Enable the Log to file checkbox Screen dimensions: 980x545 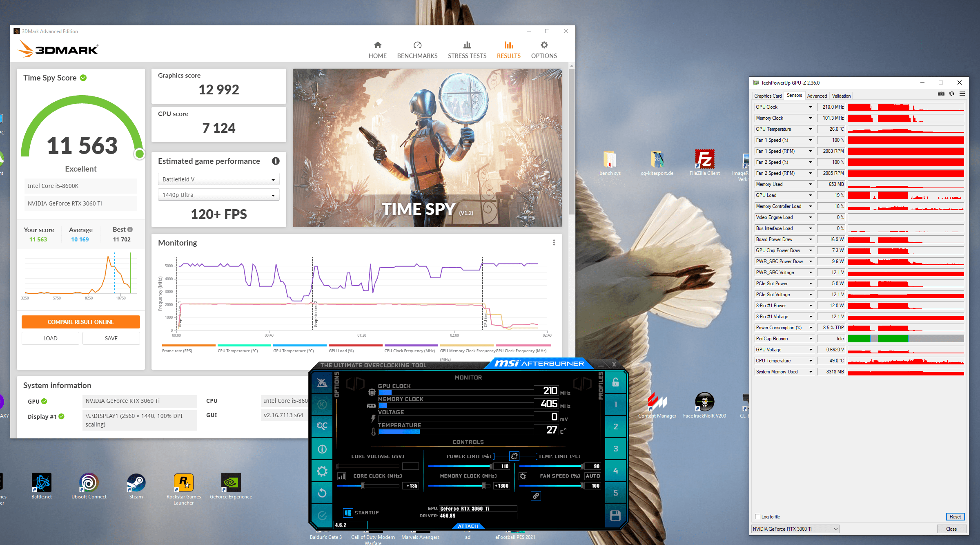click(x=758, y=517)
